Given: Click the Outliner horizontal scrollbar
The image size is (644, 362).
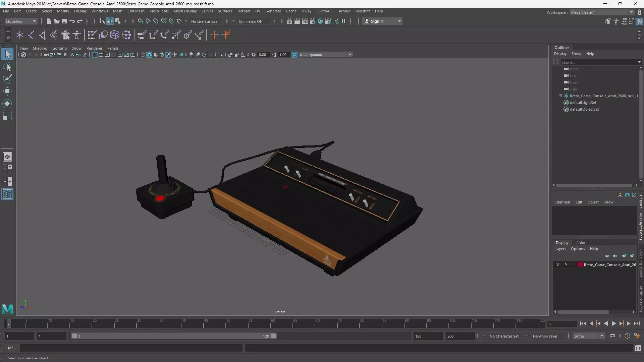Looking at the screenshot, I should pos(594,185).
